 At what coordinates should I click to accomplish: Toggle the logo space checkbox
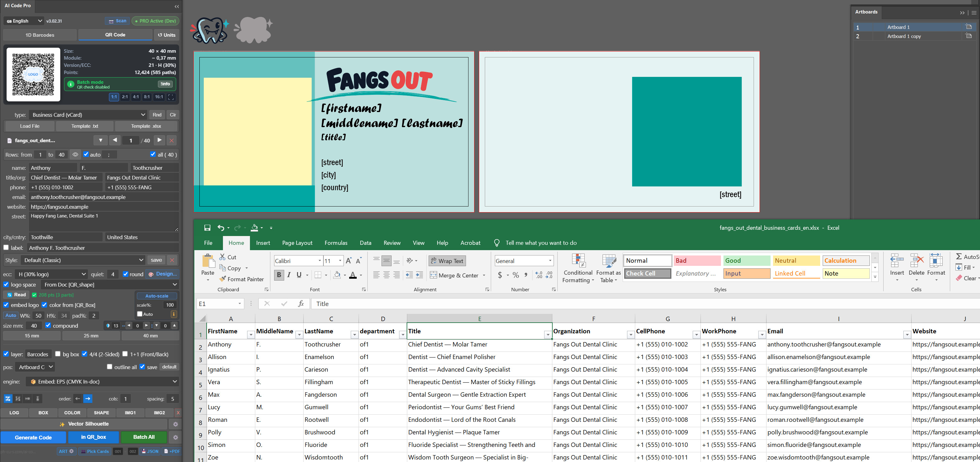click(6, 284)
